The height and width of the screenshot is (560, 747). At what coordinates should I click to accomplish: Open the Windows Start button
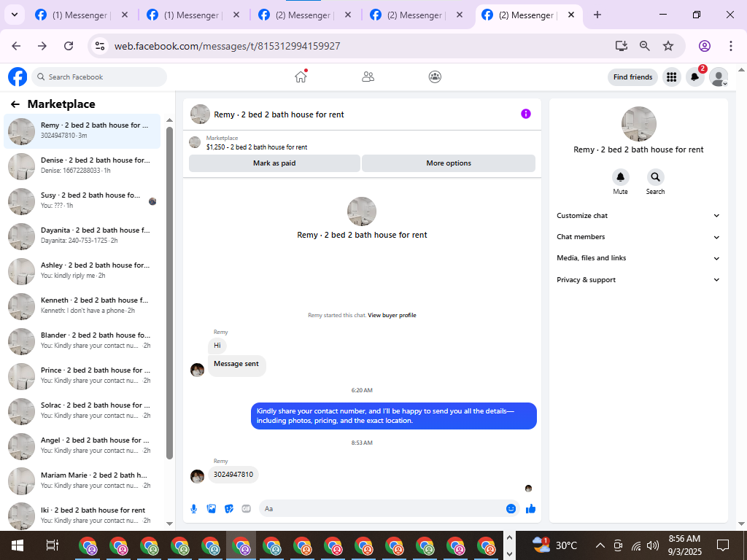coord(18,545)
